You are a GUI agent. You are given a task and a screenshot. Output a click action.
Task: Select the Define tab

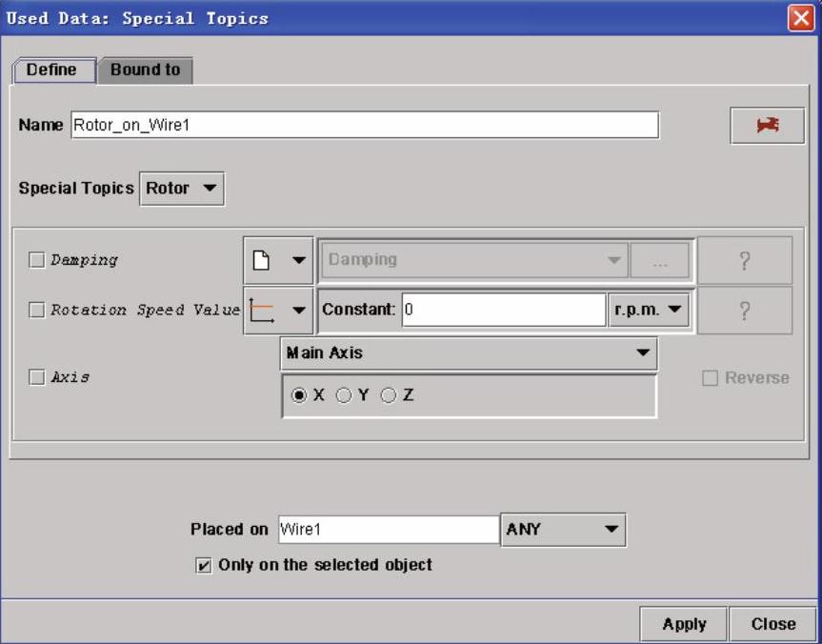coord(50,70)
